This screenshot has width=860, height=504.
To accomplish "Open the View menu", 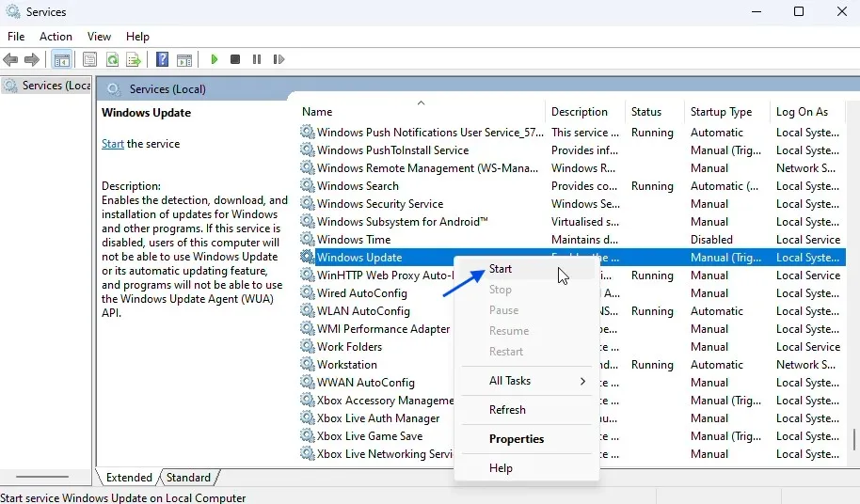I will pyautogui.click(x=99, y=36).
